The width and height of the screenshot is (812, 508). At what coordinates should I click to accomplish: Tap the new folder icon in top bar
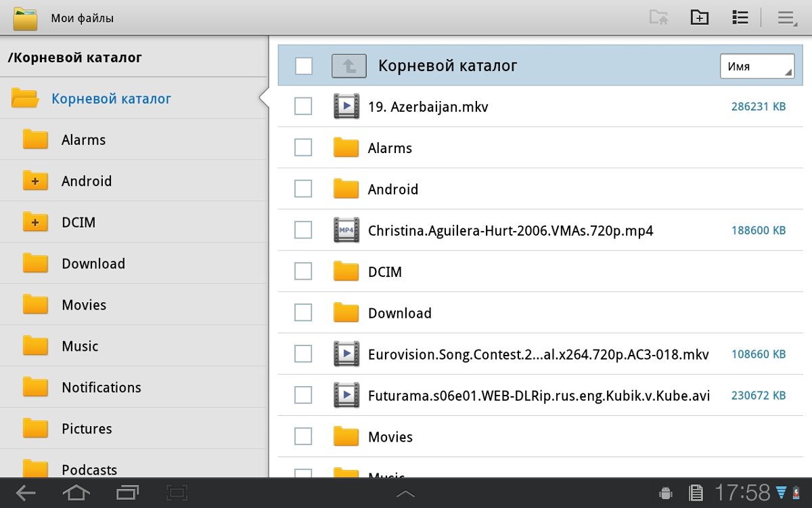pos(699,18)
